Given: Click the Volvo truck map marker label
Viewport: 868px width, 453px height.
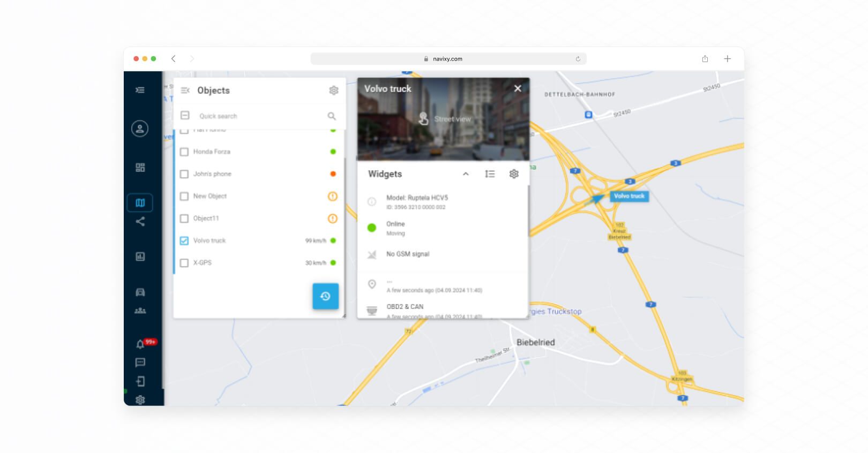Looking at the screenshot, I should click(629, 196).
